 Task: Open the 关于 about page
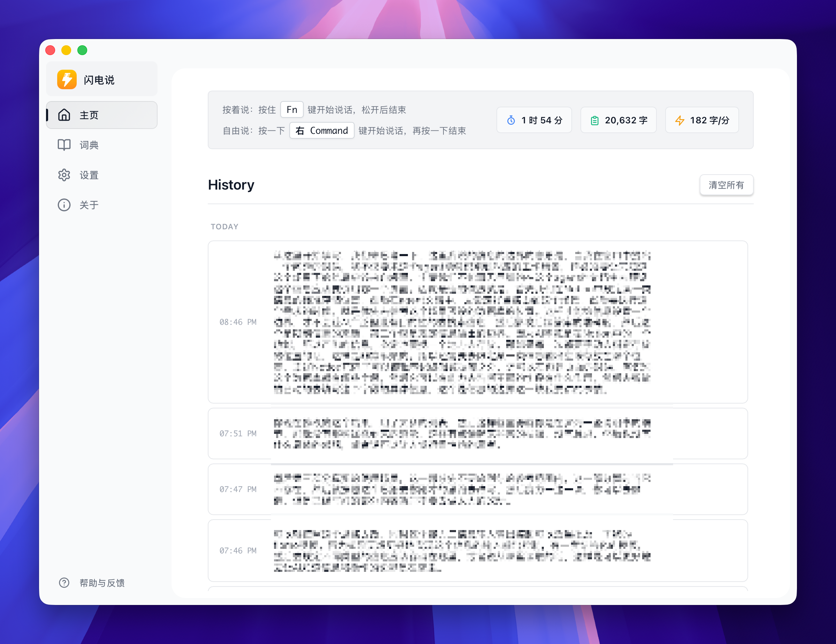(x=89, y=205)
